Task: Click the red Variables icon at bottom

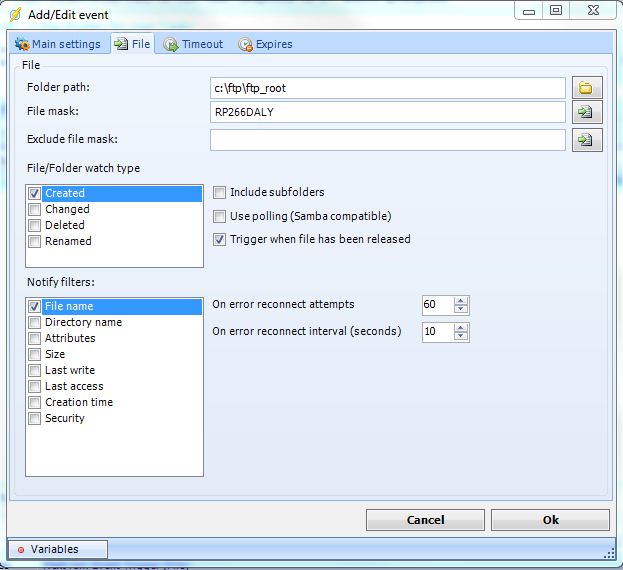Action: (x=20, y=549)
